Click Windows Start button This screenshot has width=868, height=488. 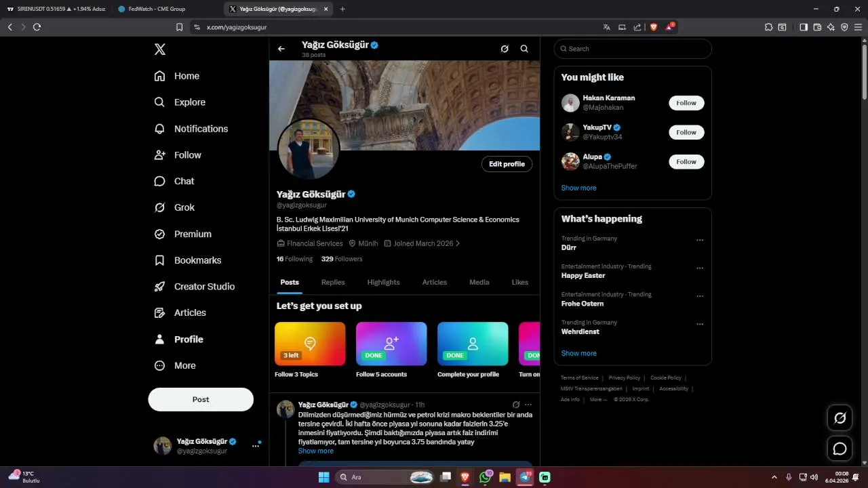click(323, 477)
